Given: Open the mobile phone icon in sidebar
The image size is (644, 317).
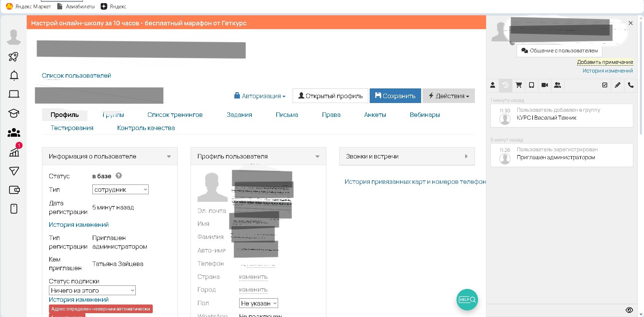Looking at the screenshot, I should pos(14,209).
